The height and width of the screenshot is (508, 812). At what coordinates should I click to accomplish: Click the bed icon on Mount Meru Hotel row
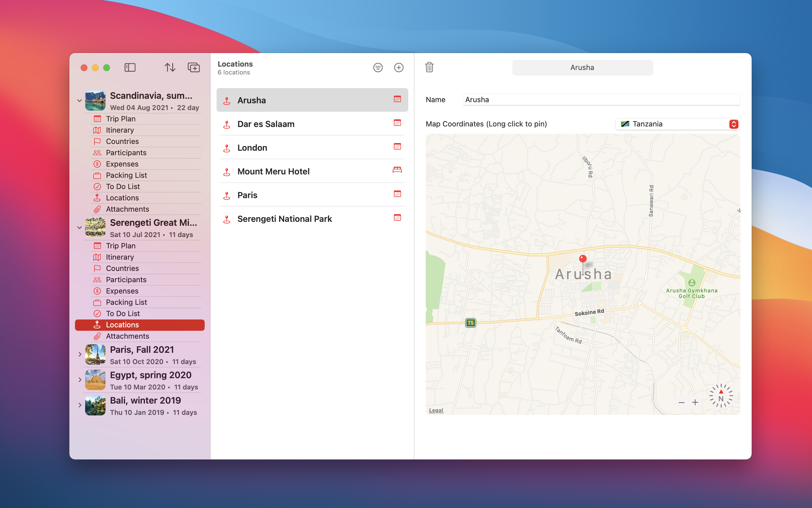coord(397,170)
